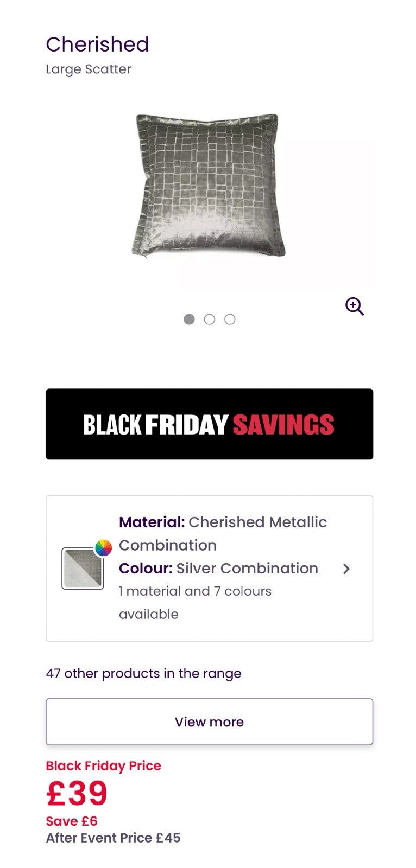Click the Cherished product title
Image resolution: width=416 pixels, height=868 pixels.
click(97, 44)
